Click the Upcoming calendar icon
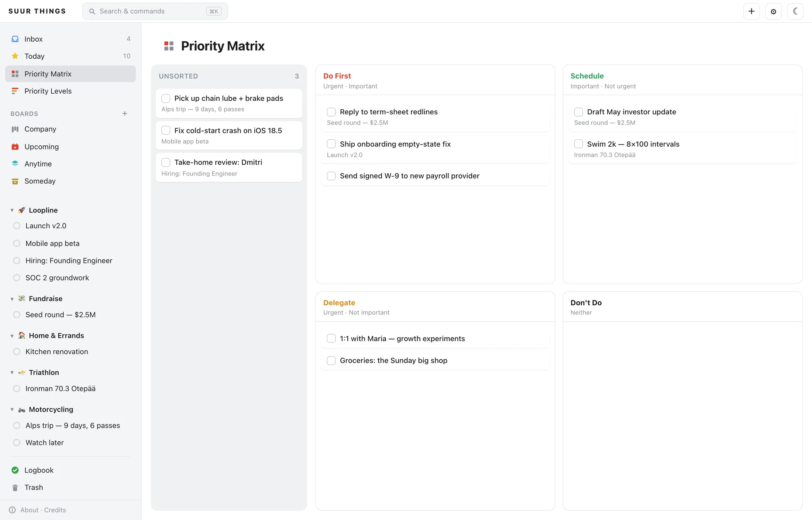 point(15,147)
